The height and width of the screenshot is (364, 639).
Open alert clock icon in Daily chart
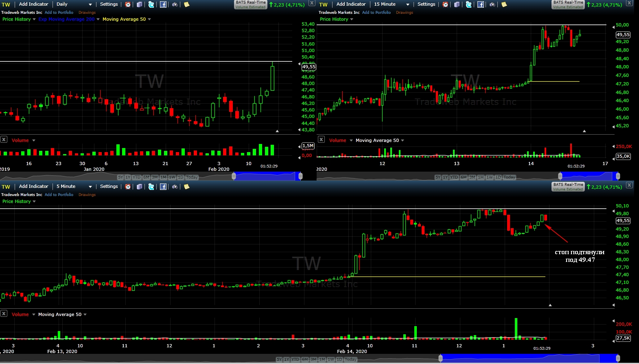pos(128,4)
